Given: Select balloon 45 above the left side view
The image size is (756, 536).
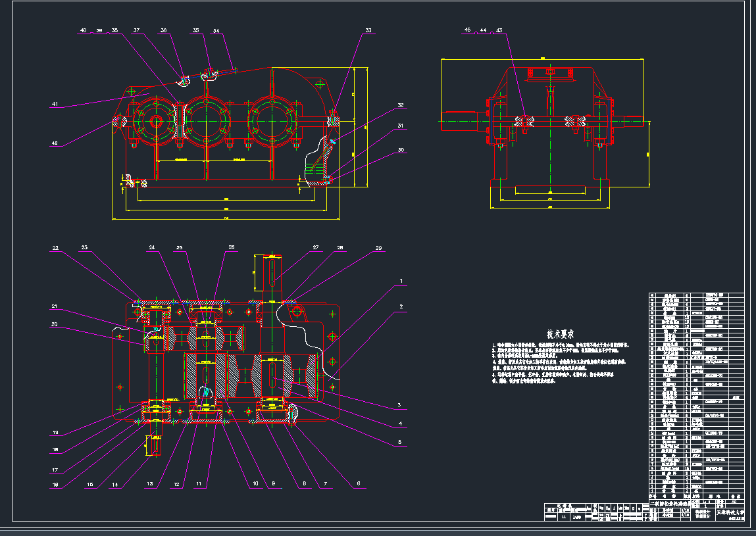Looking at the screenshot, I should [x=468, y=29].
